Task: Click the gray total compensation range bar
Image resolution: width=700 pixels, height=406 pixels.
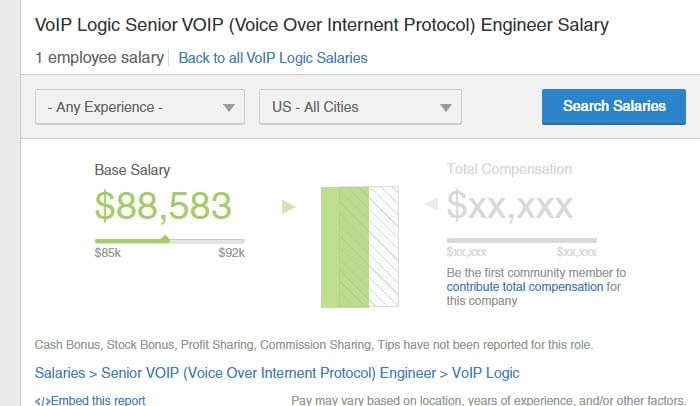Action: point(521,240)
